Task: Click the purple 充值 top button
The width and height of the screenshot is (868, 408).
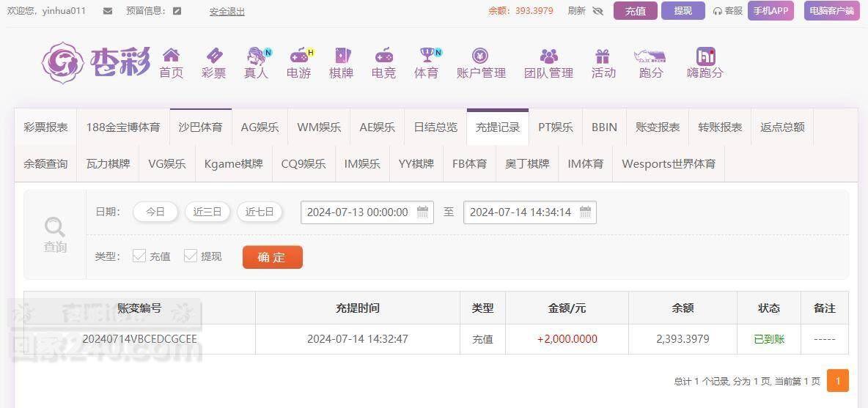Action: [636, 10]
